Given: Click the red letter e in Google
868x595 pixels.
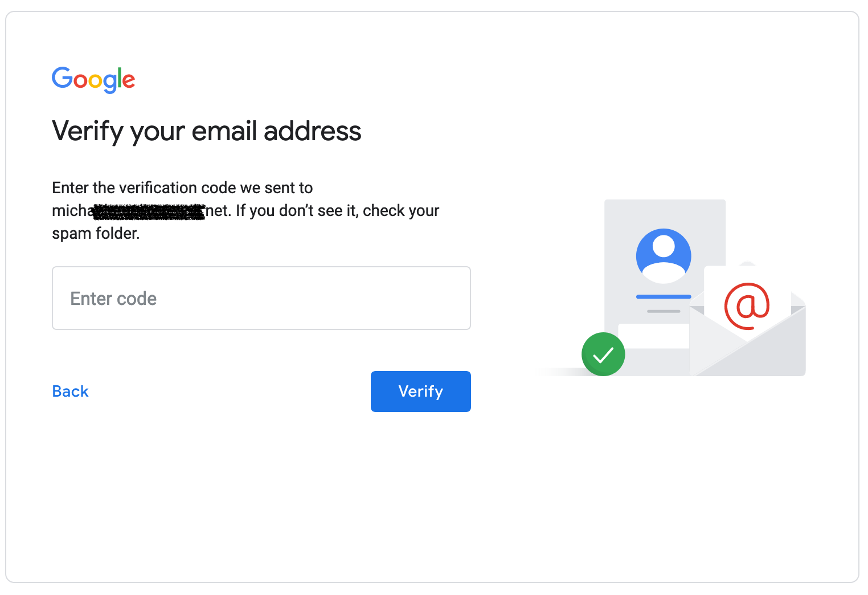Looking at the screenshot, I should click(x=129, y=80).
